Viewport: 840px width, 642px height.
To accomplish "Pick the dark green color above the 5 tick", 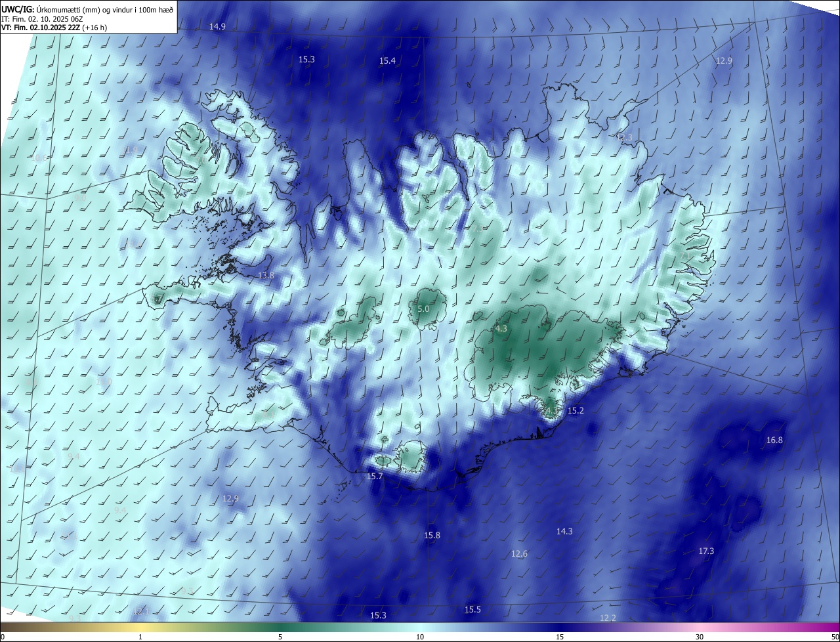I will [280, 627].
